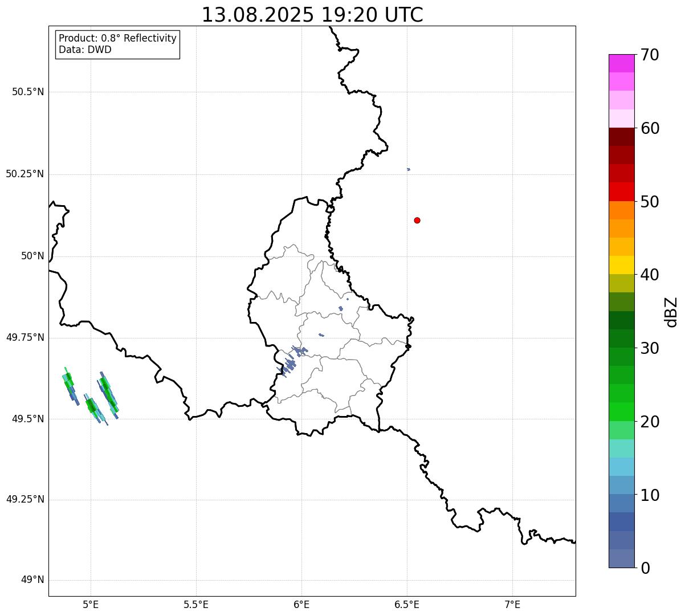685x616 pixels.
Task: Click the tiny echo north of the red marker
Action: [x=409, y=169]
